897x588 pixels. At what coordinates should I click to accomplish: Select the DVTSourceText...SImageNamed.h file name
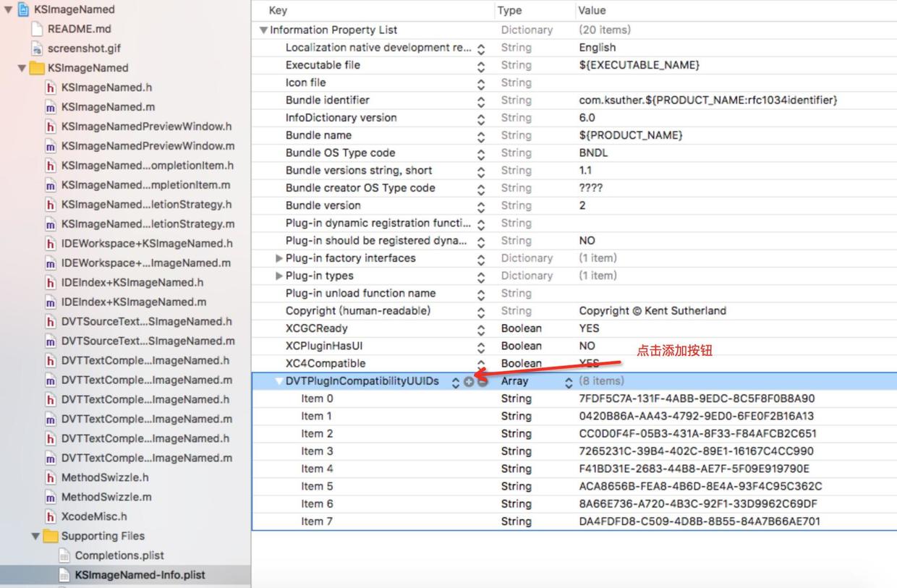147,322
